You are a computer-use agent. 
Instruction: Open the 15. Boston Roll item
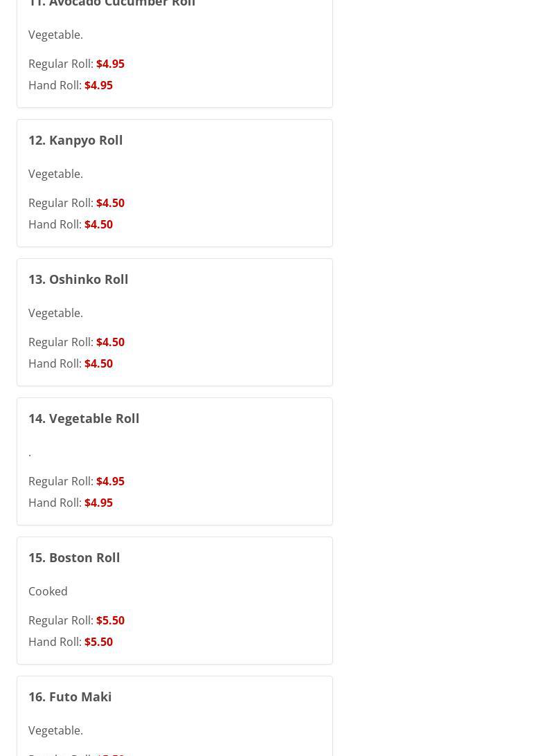(x=74, y=557)
